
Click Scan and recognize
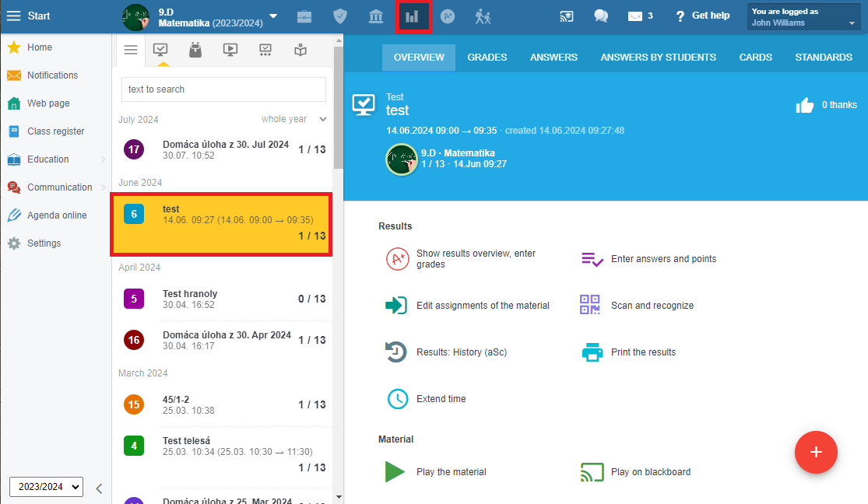point(637,306)
